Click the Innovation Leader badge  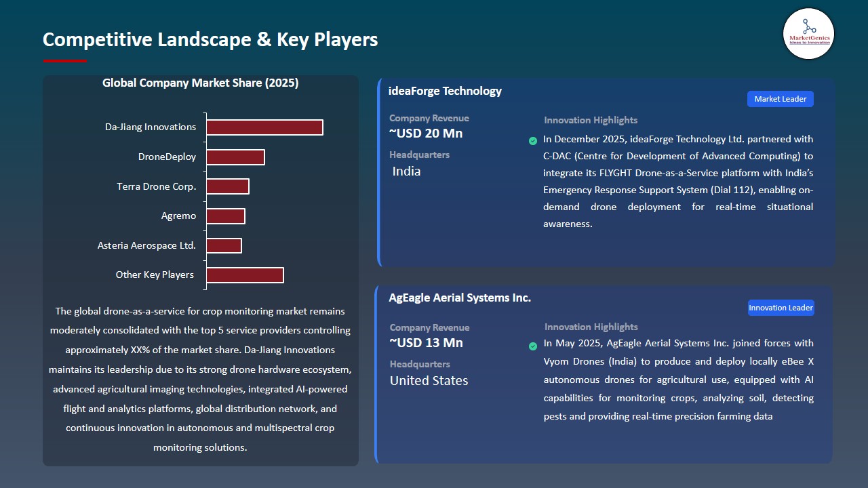(x=781, y=308)
